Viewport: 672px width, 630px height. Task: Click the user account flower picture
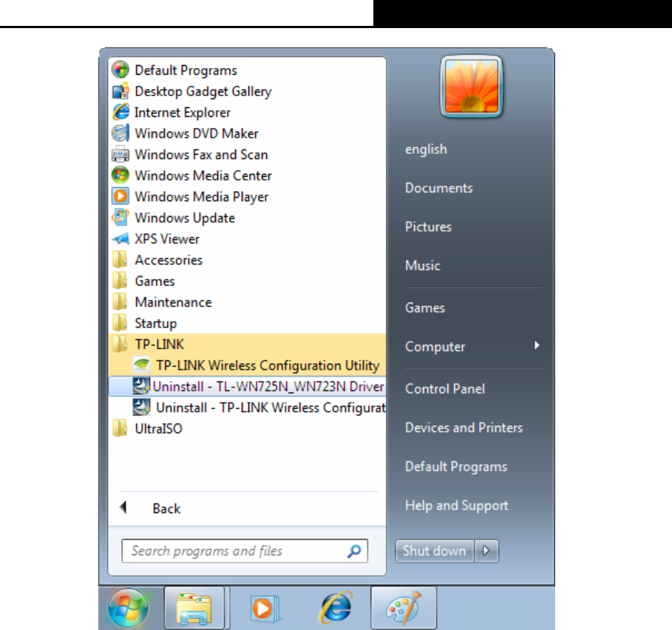coord(471,87)
